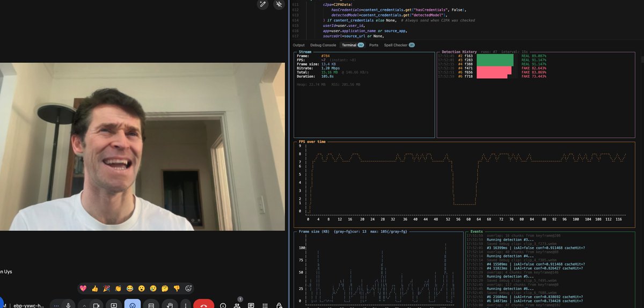
Task: Click the Events panel title
Action: coord(476,231)
